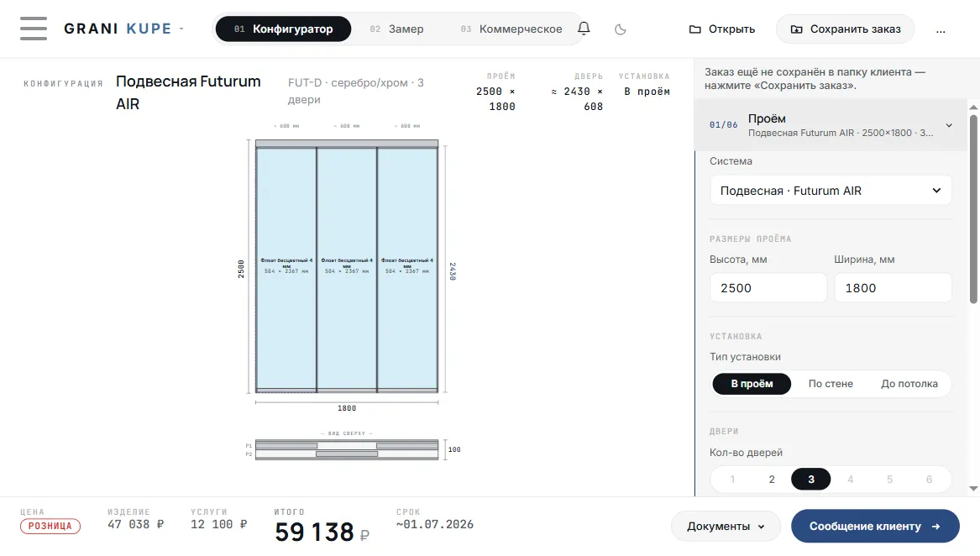Collapse the 01/06 Проём section chevron
Viewport: 980px width, 556px height.
949,125
